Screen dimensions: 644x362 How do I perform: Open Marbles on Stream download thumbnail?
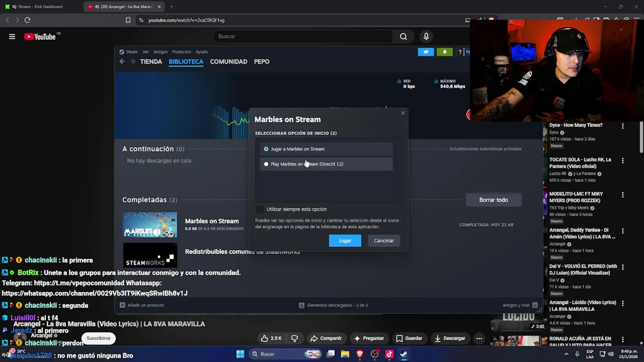tap(150, 224)
